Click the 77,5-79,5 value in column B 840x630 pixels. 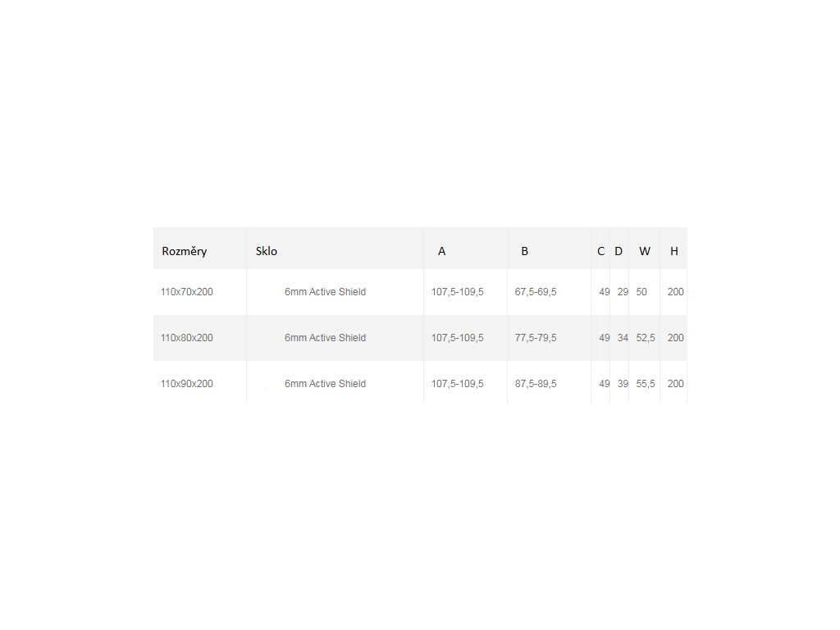(536, 338)
